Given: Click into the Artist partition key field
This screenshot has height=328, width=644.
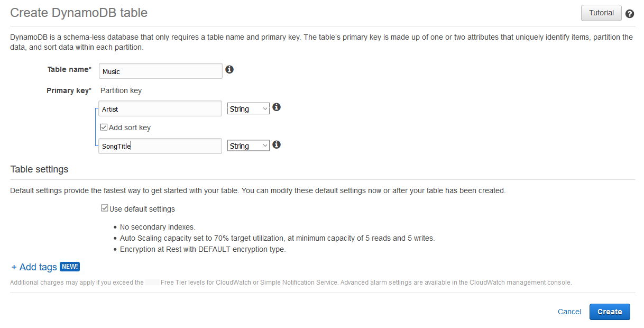Looking at the screenshot, I should click(160, 108).
